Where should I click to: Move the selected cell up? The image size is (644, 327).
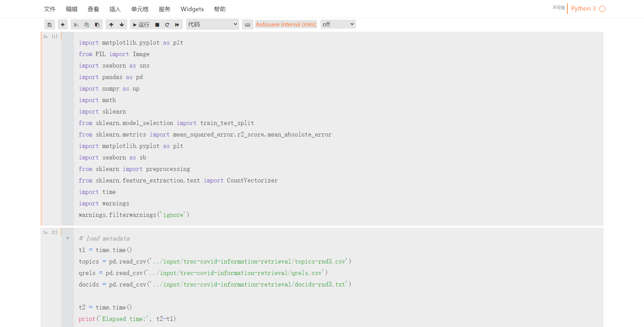[x=111, y=24]
